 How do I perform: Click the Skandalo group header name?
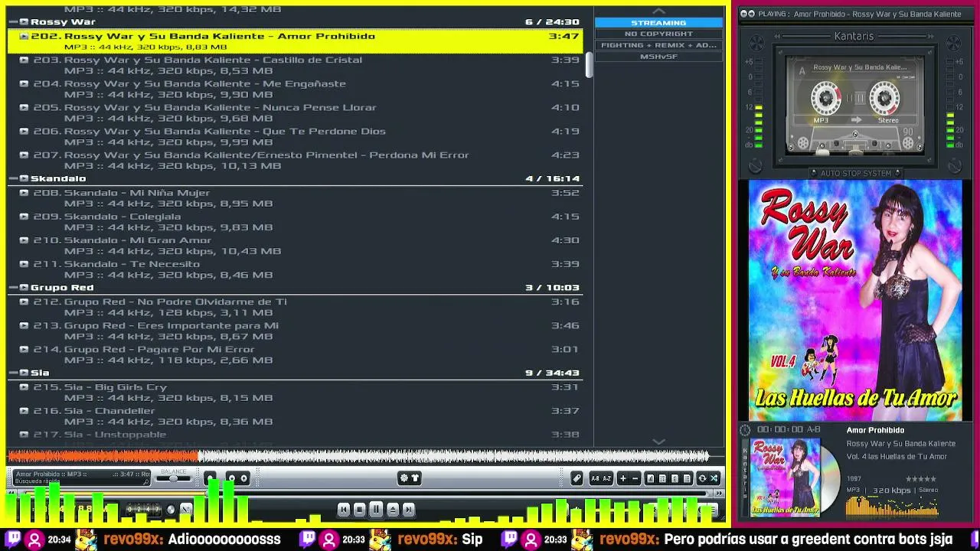coord(58,178)
